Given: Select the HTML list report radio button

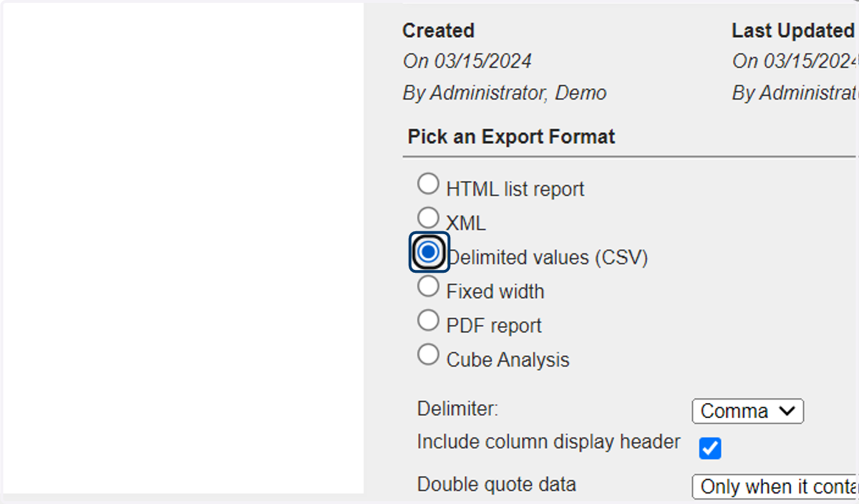Looking at the screenshot, I should (x=428, y=184).
